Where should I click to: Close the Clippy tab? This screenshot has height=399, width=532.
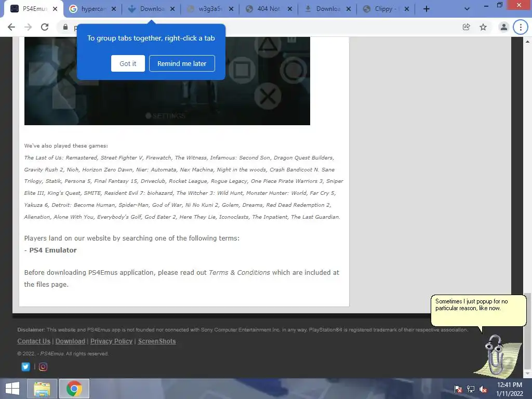(x=407, y=9)
